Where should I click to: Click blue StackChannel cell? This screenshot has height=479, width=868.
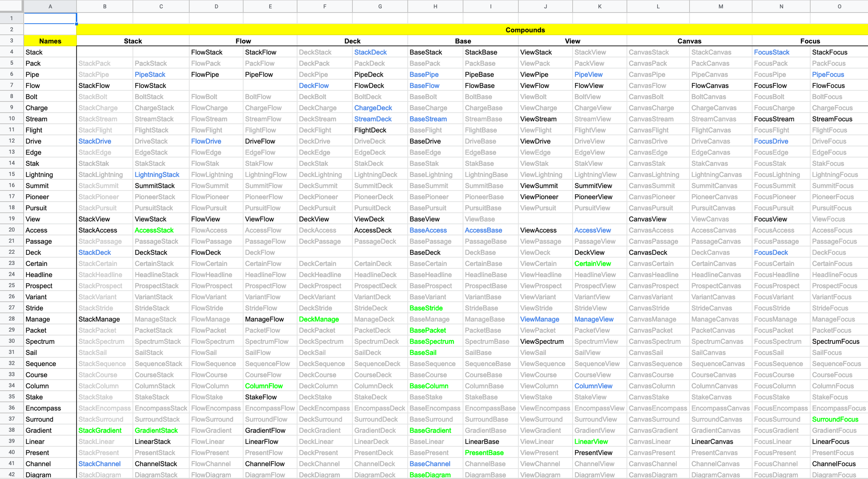point(99,464)
